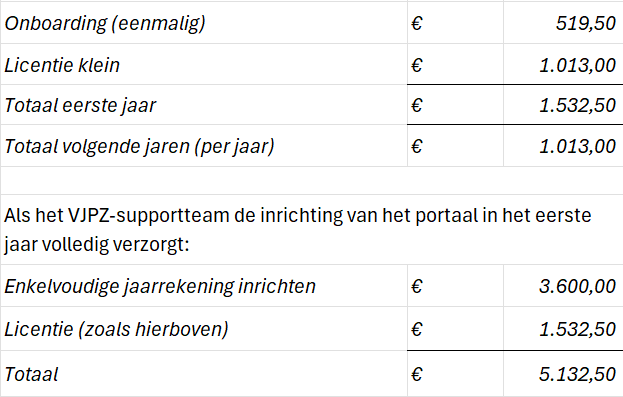Select Totaal volgende jaren (per jaar) cell
The width and height of the screenshot is (623, 397).
click(x=204, y=146)
